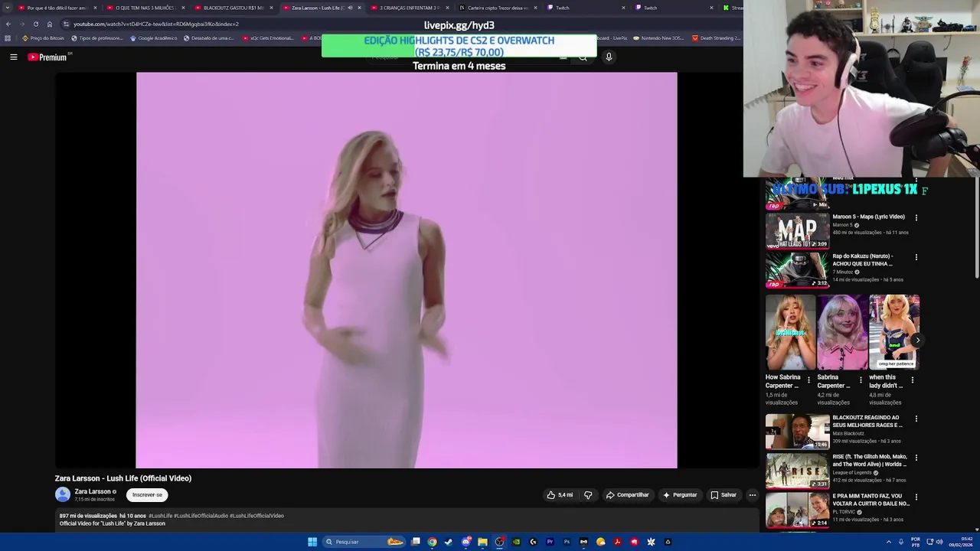The image size is (980, 551).
Task: Open options for Rap do Kakuzu video
Action: 916,257
